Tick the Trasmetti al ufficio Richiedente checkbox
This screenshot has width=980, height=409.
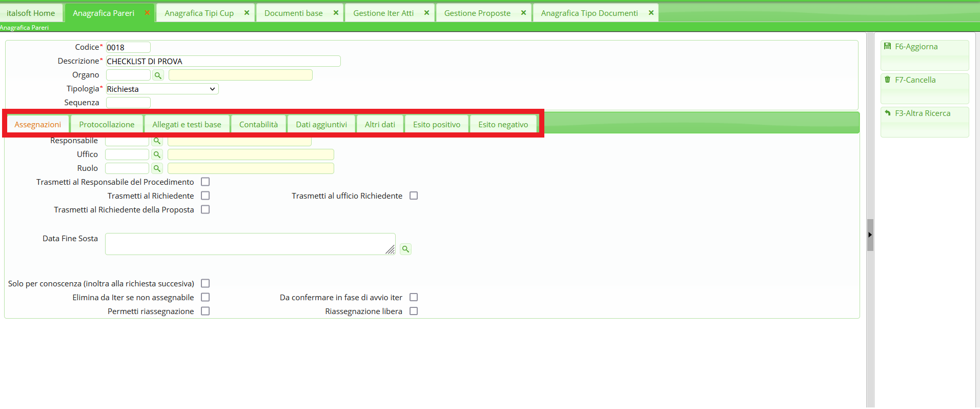pyautogui.click(x=414, y=196)
